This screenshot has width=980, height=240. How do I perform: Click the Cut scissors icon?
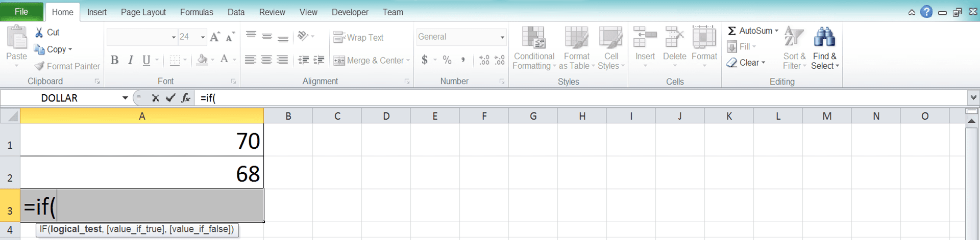pyautogui.click(x=39, y=32)
